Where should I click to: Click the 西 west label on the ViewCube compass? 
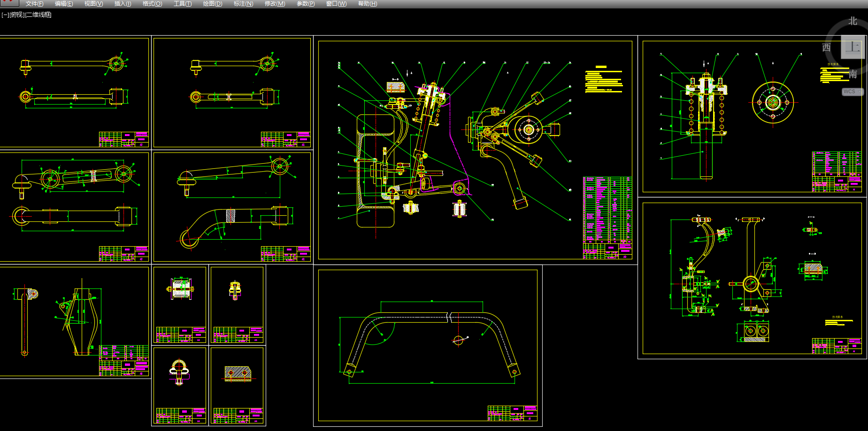click(x=826, y=47)
